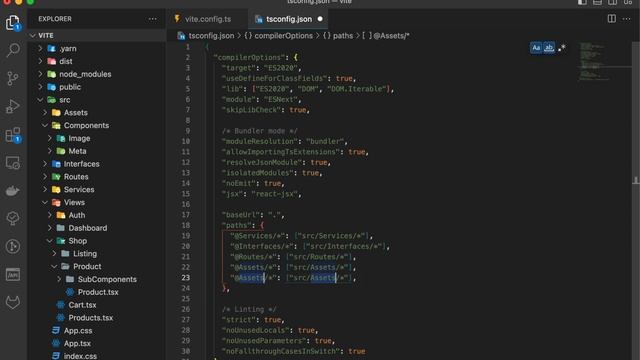Click the editor minimap preview
The width and height of the screenshot is (640, 360).
point(593,61)
